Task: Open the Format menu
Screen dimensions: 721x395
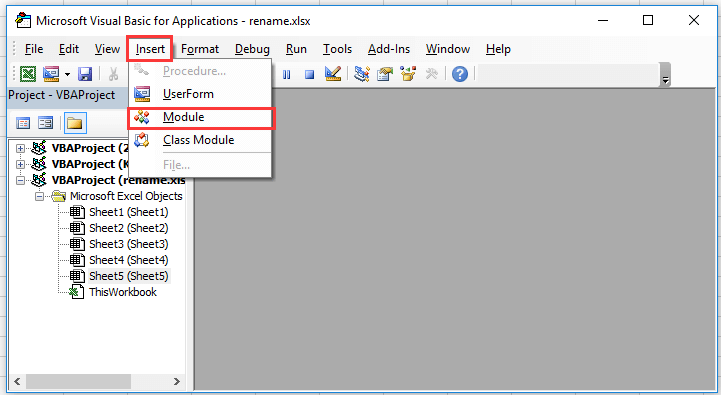Action: 200,49
